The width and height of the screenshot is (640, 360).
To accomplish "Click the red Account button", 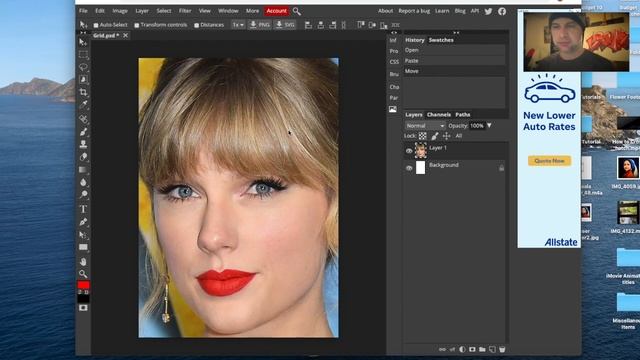I will tap(276, 11).
